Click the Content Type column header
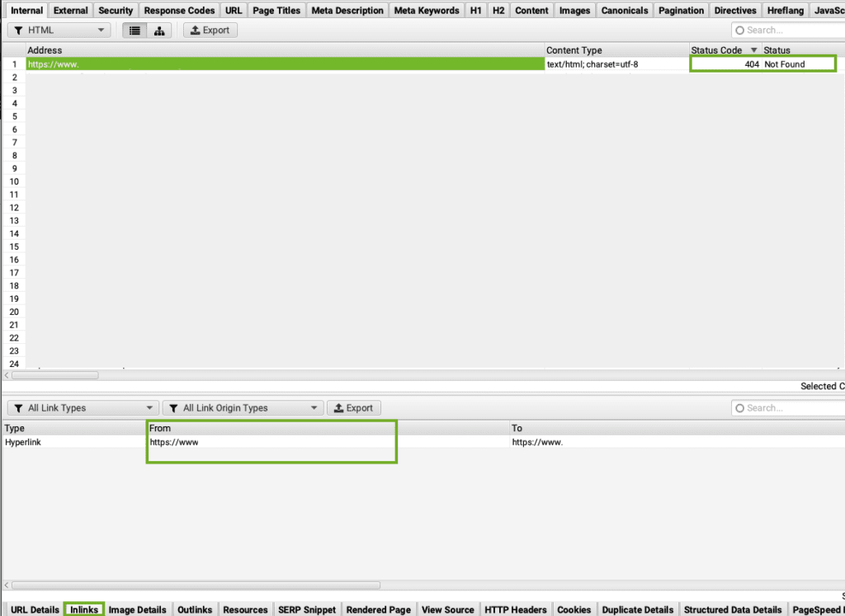Image resolution: width=845 pixels, height=616 pixels. point(616,50)
